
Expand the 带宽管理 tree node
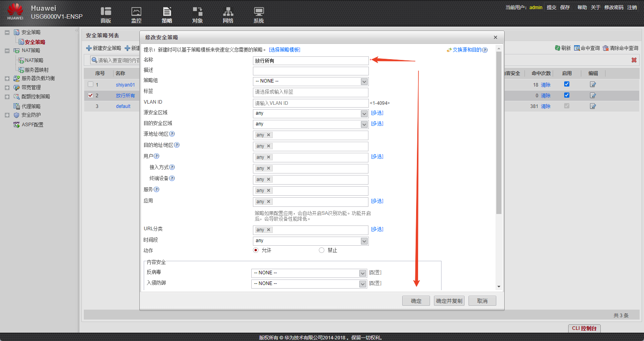[7, 87]
